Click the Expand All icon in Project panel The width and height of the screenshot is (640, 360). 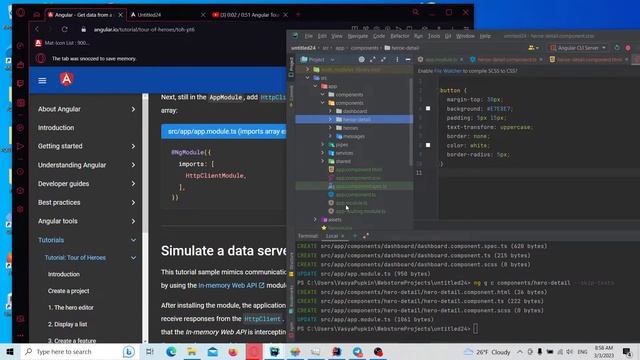373,60
